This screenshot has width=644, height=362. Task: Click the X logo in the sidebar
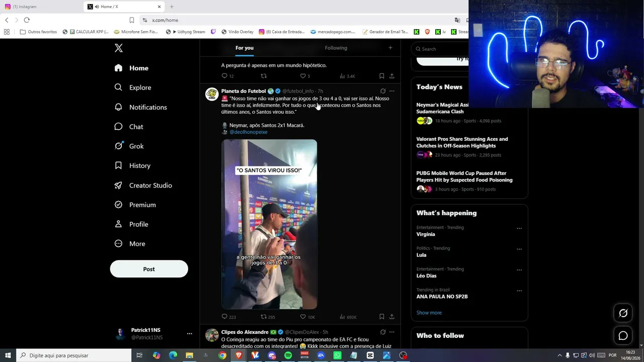click(119, 48)
